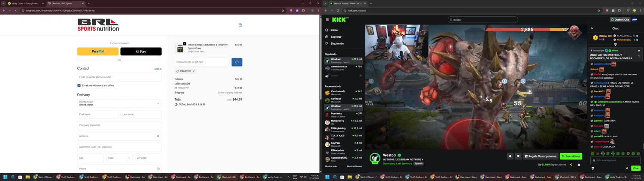This screenshot has height=181, width=644.
Task: Pay with the PayPal express button
Action: click(x=98, y=51)
